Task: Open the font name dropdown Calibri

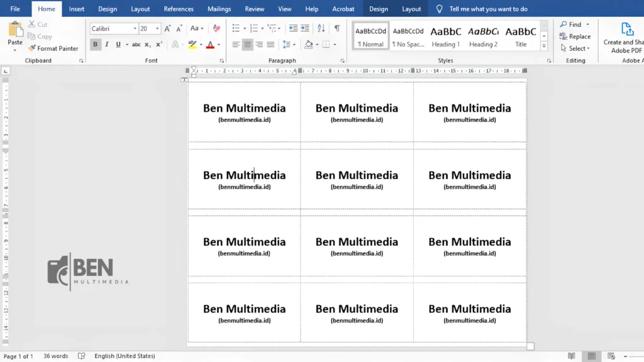Action: (x=135, y=29)
